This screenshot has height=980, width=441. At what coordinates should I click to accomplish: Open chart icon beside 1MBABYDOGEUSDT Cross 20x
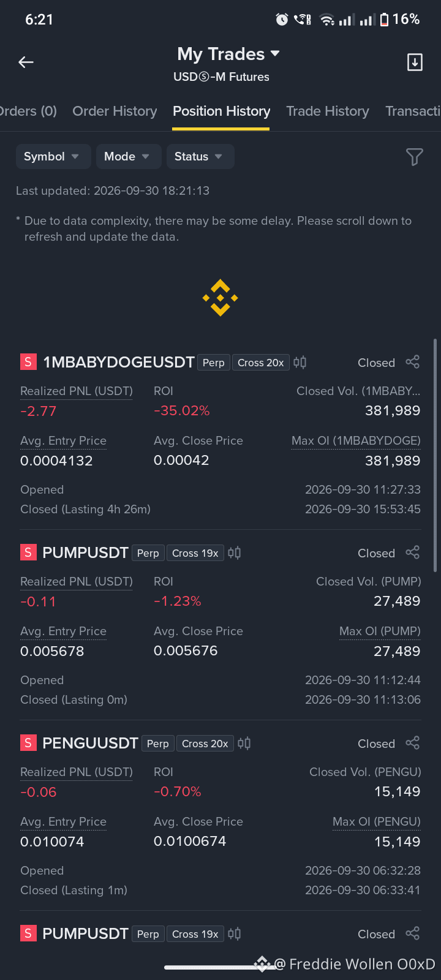[x=300, y=363]
